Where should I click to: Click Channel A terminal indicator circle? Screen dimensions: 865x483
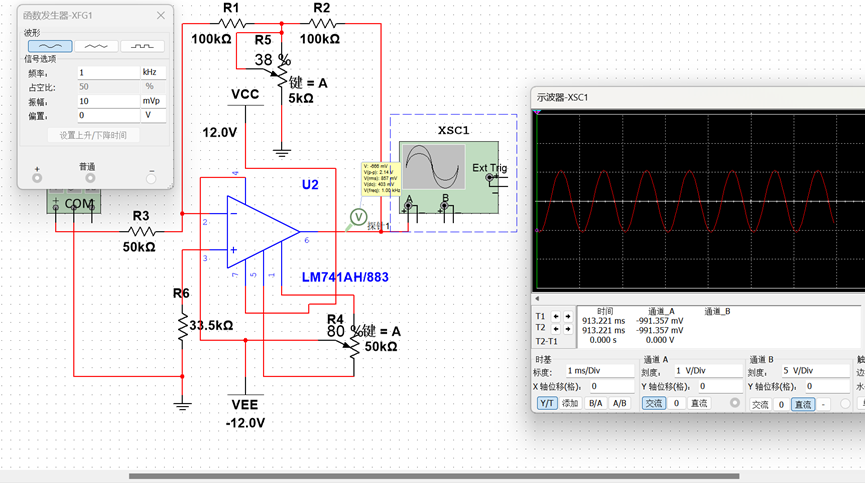[x=734, y=403]
